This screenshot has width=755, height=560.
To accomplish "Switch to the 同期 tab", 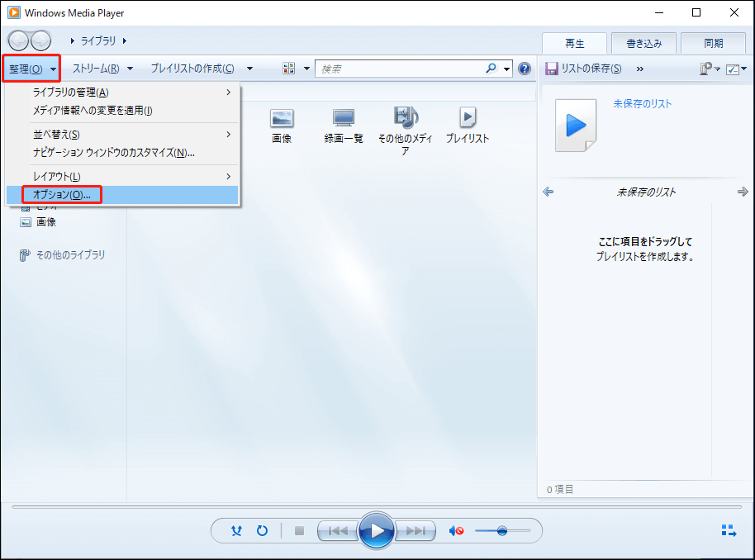I will (713, 43).
